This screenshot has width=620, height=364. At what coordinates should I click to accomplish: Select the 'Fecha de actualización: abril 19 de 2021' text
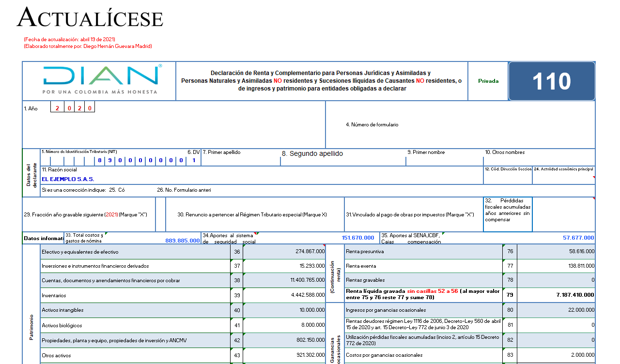click(x=69, y=39)
